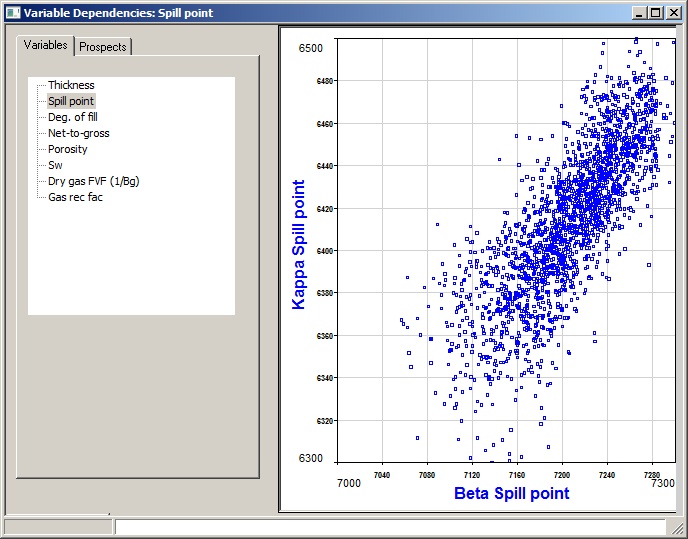Pick Porosity from the variables tree
Screen dimensions: 688x539
68,149
